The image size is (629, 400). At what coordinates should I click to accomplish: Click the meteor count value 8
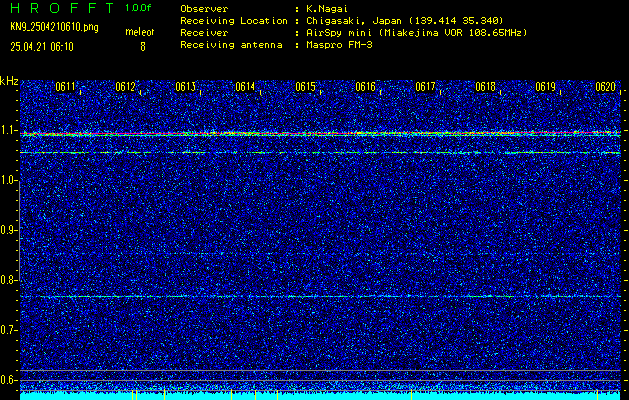pos(143,47)
